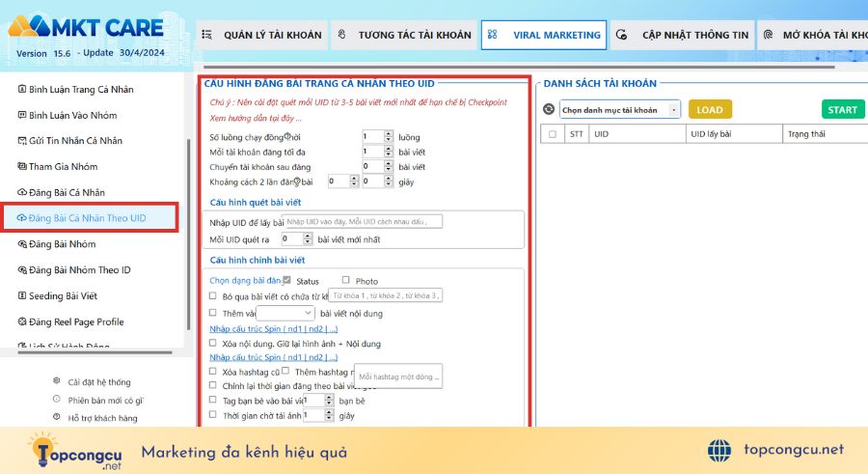Click the Cài đặt hệ thống gear icon
This screenshot has height=474, width=868.
tap(57, 381)
